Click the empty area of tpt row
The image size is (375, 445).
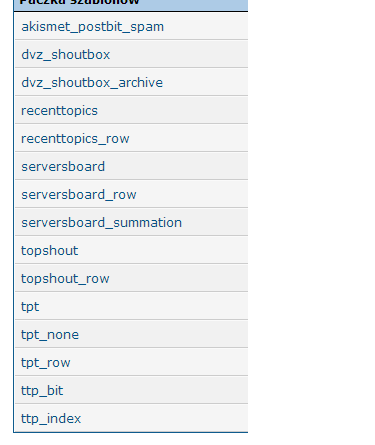pos(143,307)
